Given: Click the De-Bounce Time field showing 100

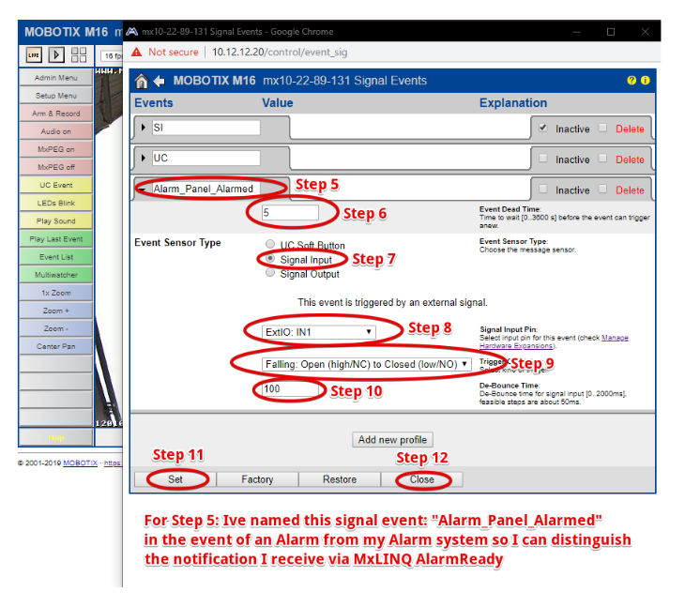Looking at the screenshot, I should coord(289,388).
